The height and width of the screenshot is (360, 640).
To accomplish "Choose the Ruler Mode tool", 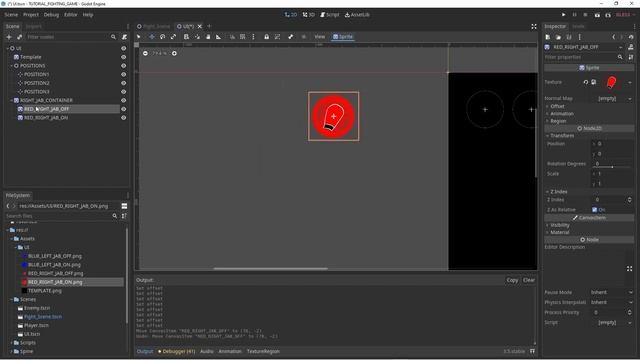I will [218, 37].
